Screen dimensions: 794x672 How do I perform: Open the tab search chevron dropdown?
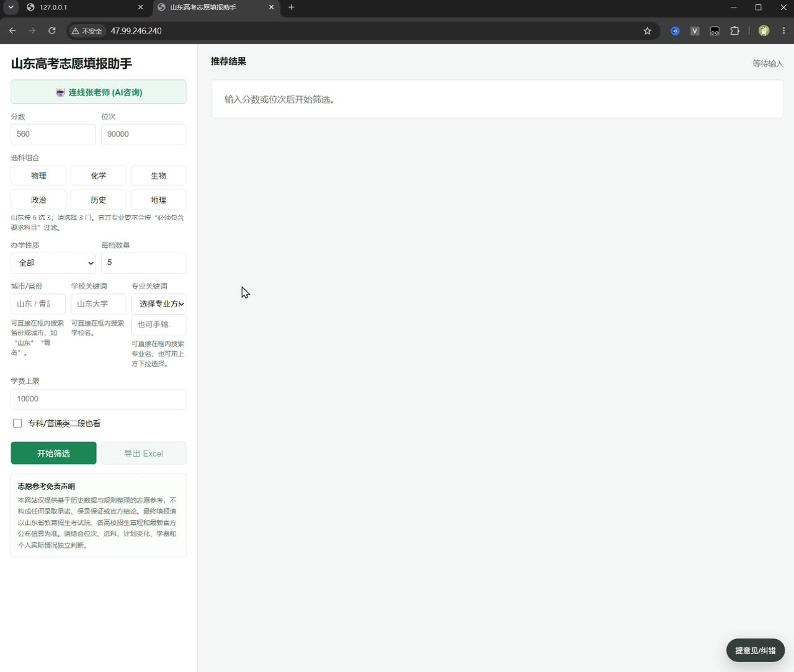coord(11,7)
